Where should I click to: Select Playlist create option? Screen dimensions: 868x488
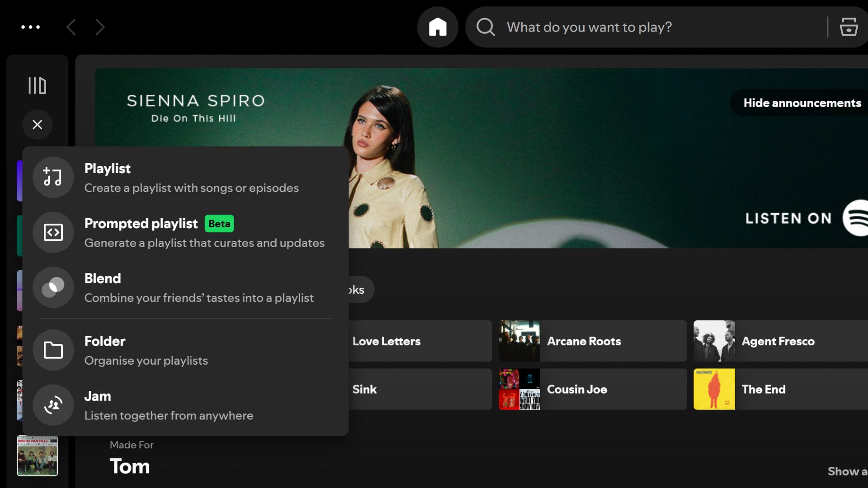(x=185, y=178)
